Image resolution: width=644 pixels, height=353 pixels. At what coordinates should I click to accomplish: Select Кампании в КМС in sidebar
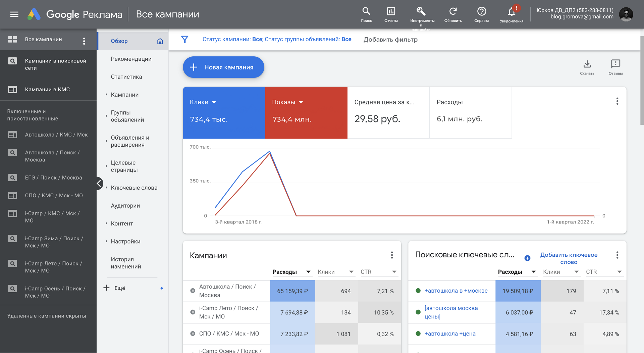pos(48,89)
